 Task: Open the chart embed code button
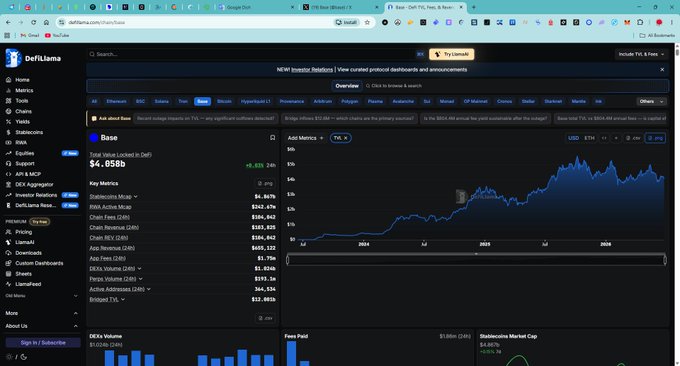tap(604, 138)
